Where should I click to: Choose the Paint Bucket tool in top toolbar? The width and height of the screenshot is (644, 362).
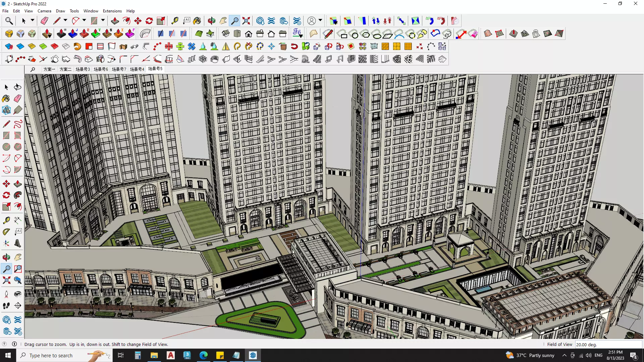click(197, 21)
